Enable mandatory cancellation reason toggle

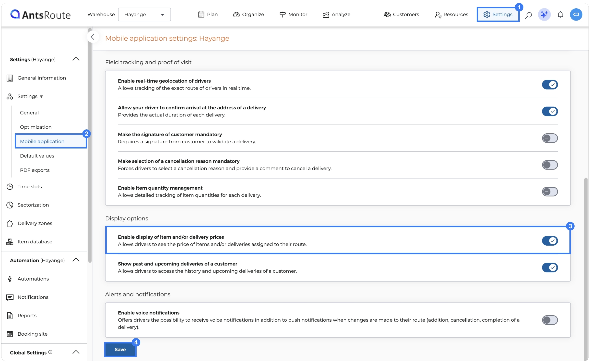tap(550, 165)
